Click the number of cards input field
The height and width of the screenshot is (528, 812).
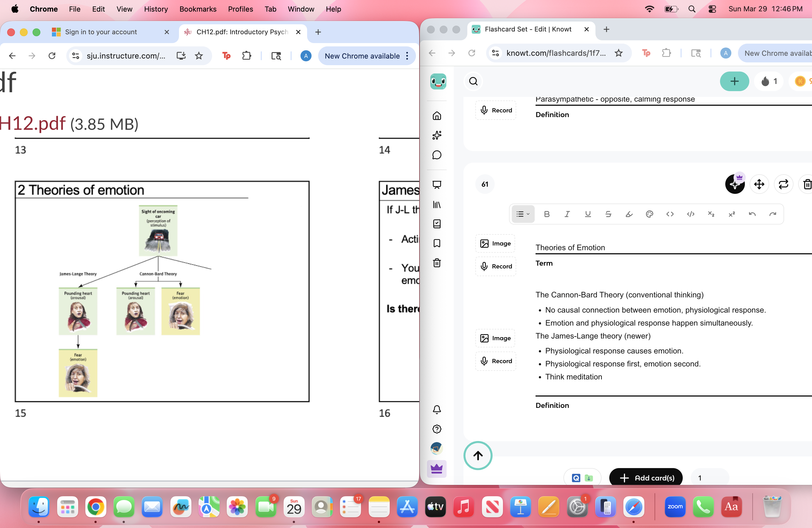[710, 477]
